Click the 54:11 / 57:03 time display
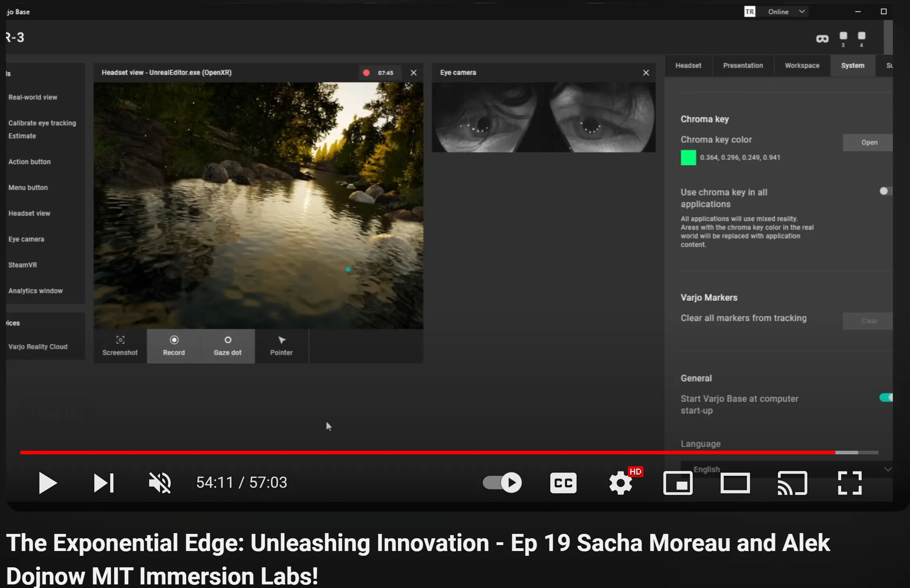This screenshot has width=910, height=588. 242,483
